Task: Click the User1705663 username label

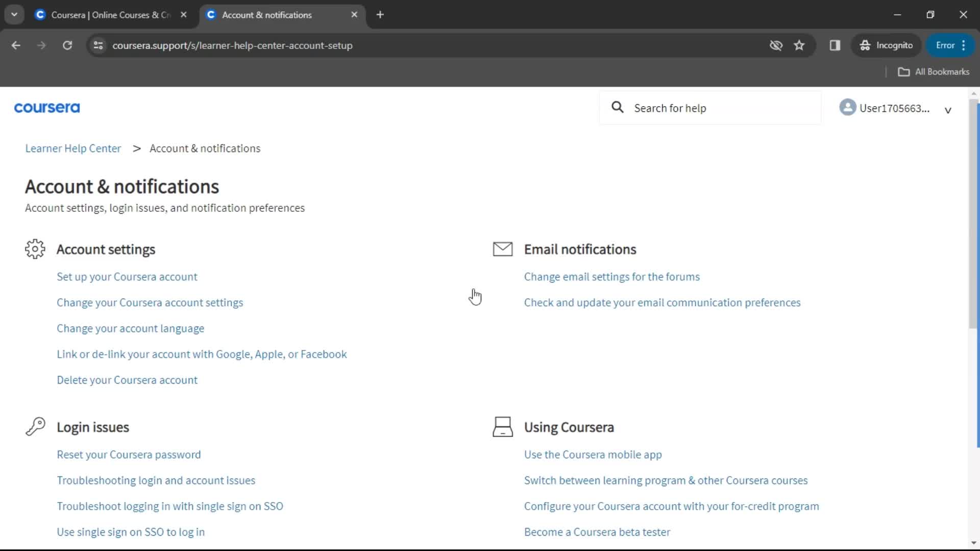Action: click(894, 108)
